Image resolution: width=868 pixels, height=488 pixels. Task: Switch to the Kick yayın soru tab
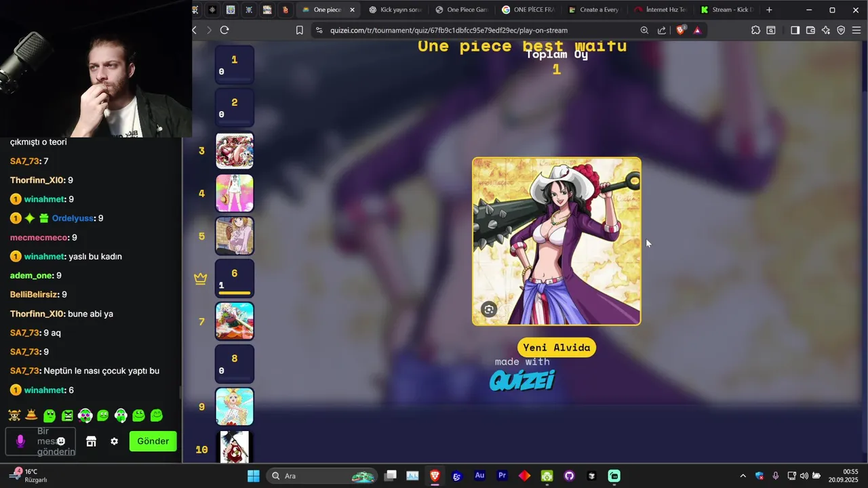coord(395,9)
